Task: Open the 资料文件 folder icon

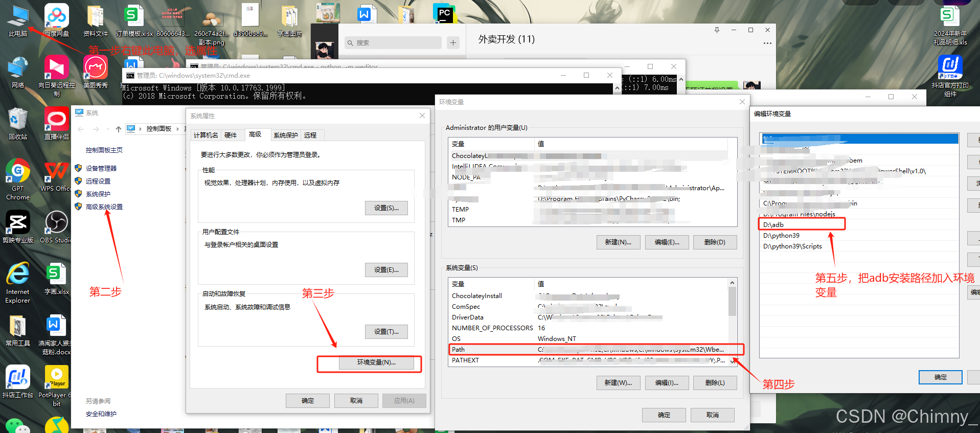Action: (96, 20)
